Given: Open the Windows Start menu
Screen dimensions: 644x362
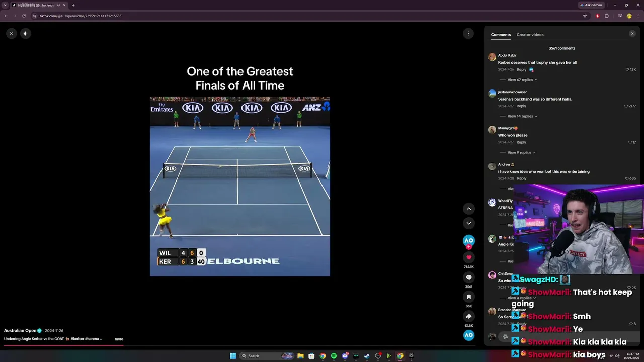Looking at the screenshot, I should [233, 356].
